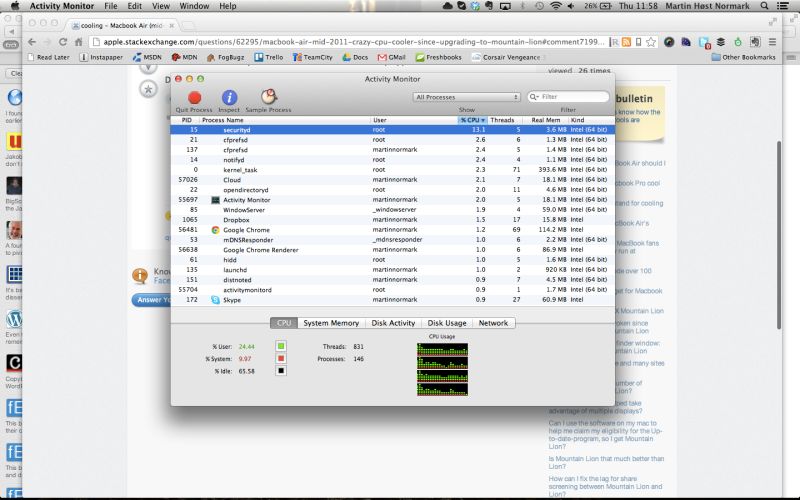Viewport: 800px width, 500px height.
Task: Click the Time Machine clock icon
Action: pyautogui.click(x=539, y=6)
